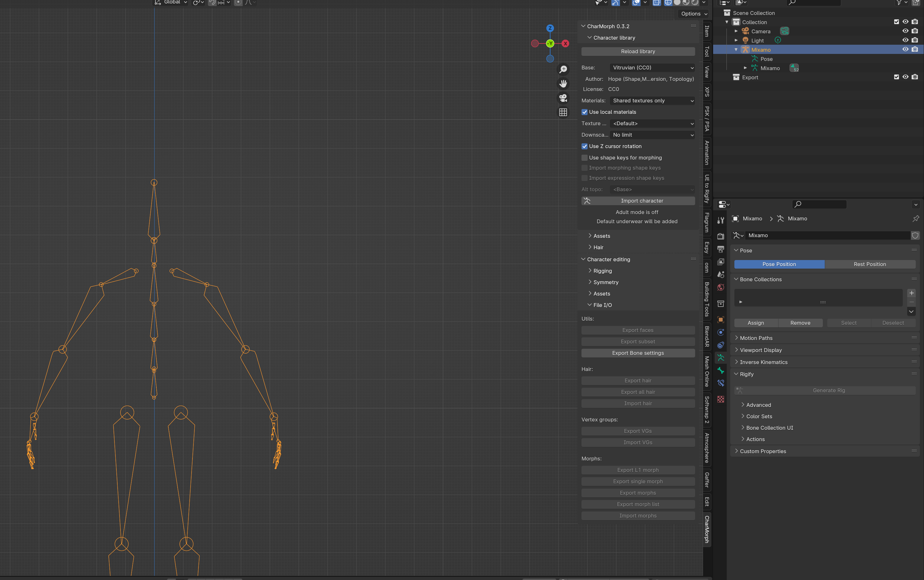Image resolution: width=924 pixels, height=580 pixels.
Task: Open the Render properties tab
Action: 721,236
